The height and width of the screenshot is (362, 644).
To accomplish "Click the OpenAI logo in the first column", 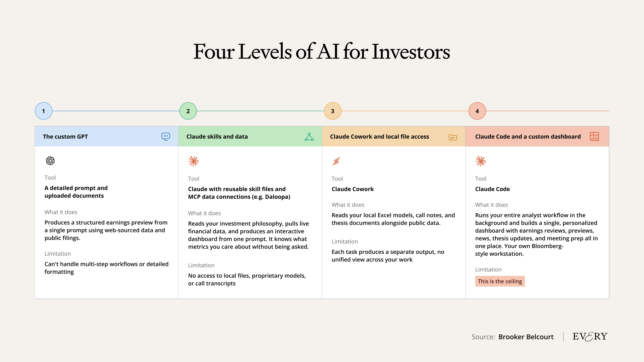I will point(50,161).
